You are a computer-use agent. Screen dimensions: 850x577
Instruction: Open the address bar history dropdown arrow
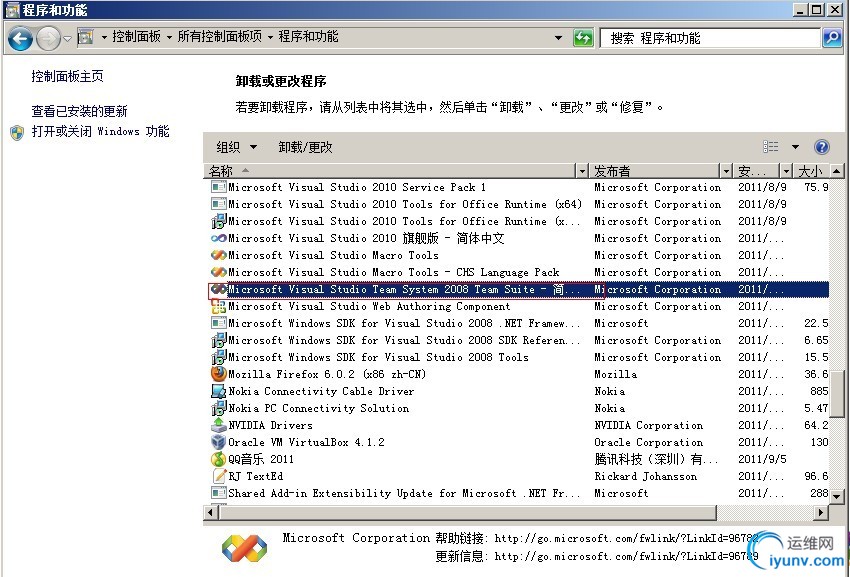click(x=558, y=38)
